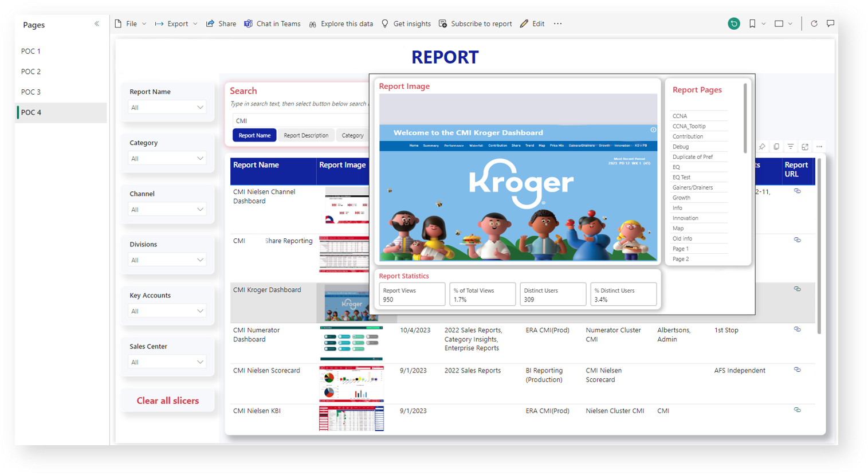Click the Distinct Users 309 card
Image resolution: width=868 pixels, height=475 pixels.
[553, 295]
